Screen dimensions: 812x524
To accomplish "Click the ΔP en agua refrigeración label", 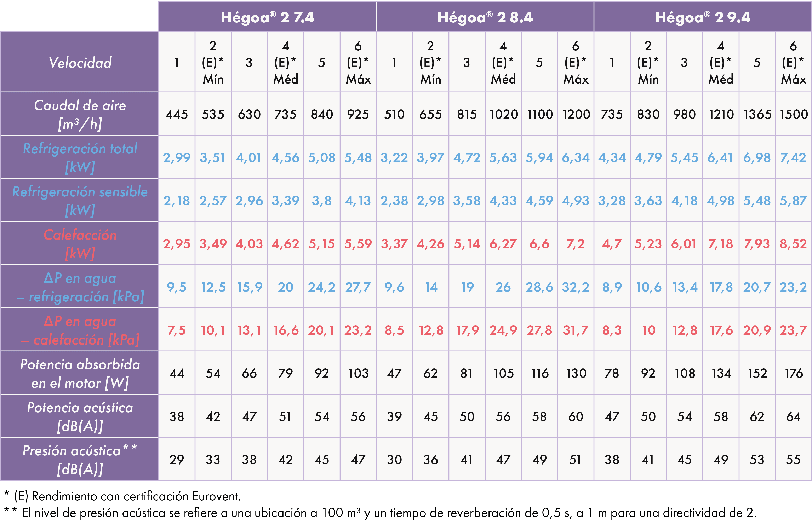I will click(80, 287).
